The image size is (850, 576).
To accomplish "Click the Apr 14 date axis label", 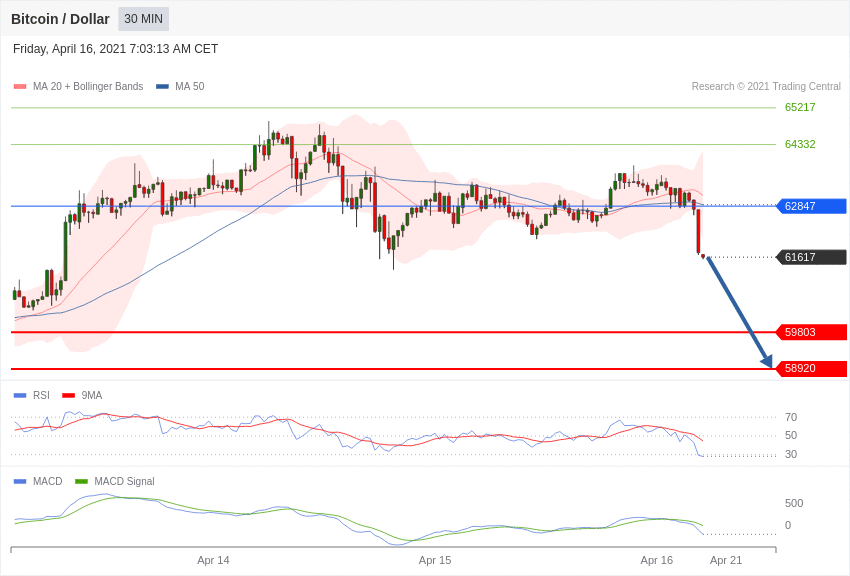I will pos(213,560).
